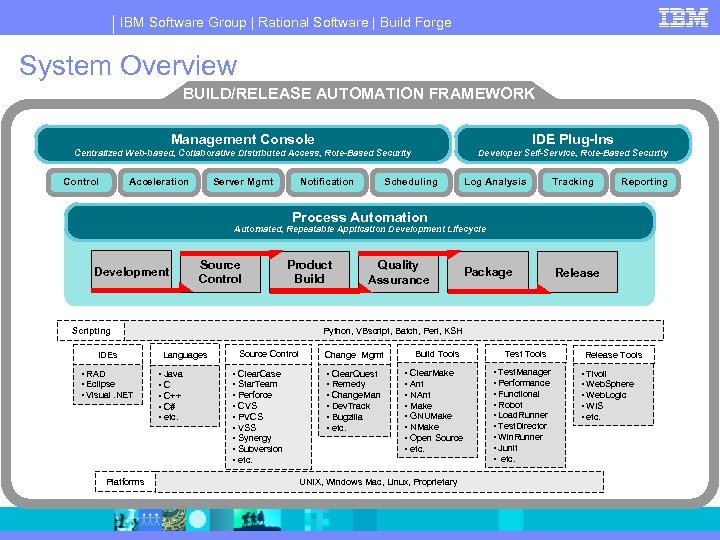This screenshot has height=540, width=720.
Task: Click 'Tivoli' in Release Tools list
Action: [596, 374]
